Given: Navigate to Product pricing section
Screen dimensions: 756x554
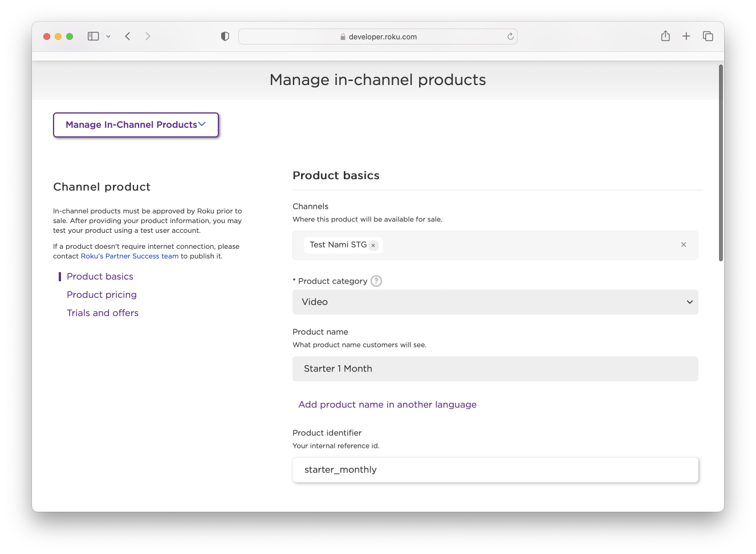Looking at the screenshot, I should coord(101,295).
